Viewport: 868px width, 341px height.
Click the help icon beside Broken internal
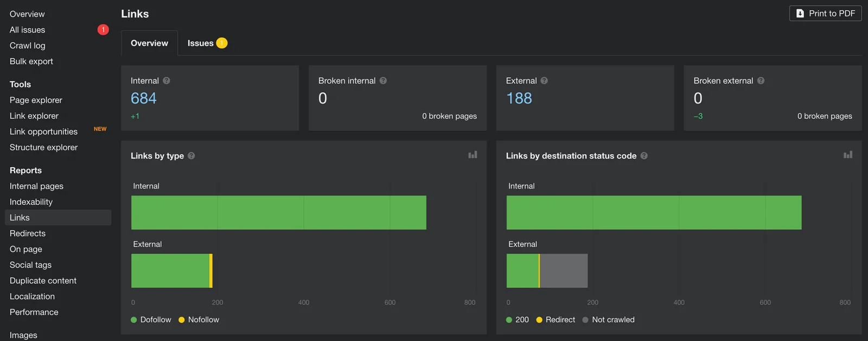(383, 80)
